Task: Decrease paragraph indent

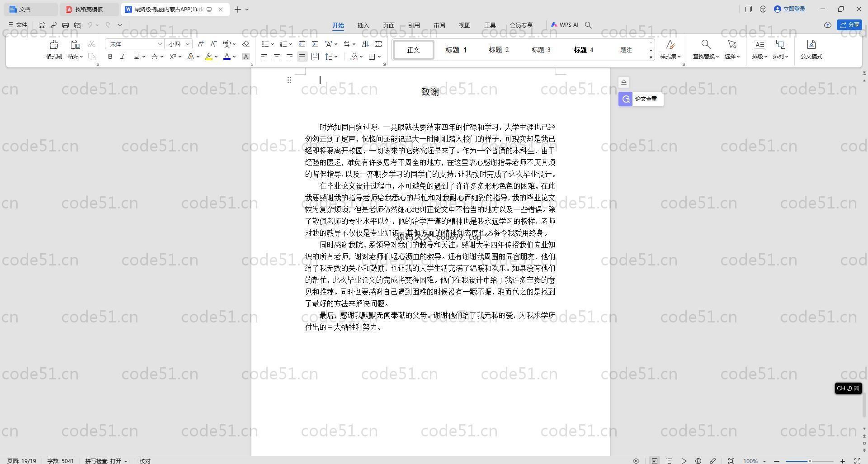Action: [x=302, y=44]
